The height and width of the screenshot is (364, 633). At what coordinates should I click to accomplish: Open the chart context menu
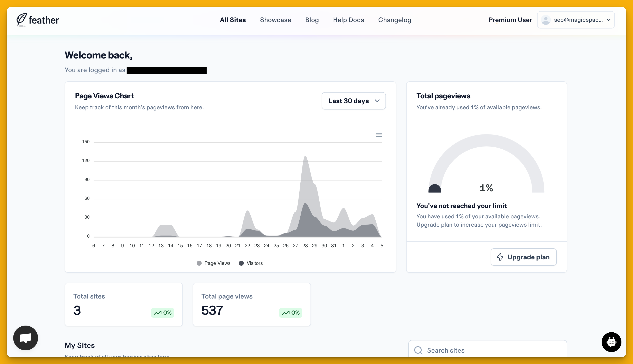(x=379, y=135)
